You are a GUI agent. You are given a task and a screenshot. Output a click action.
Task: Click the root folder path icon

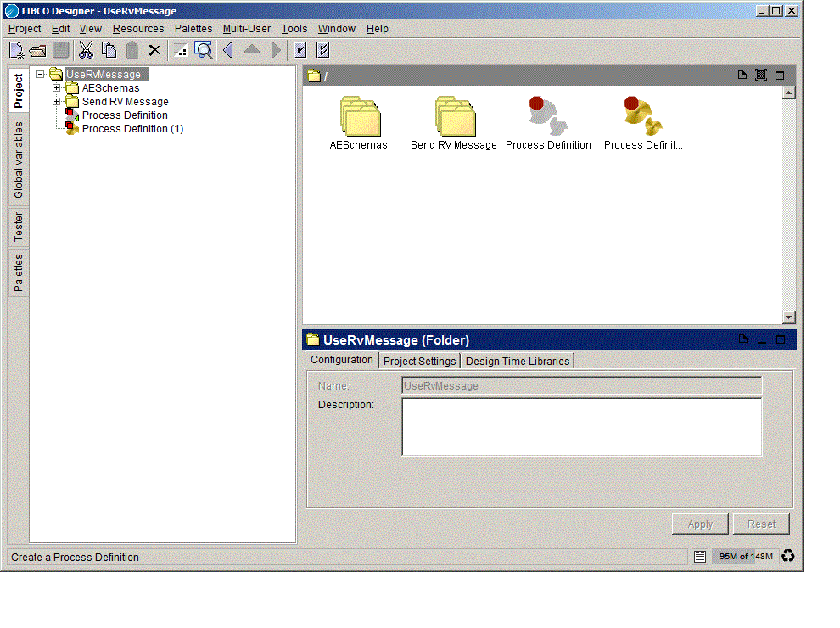coord(314,76)
